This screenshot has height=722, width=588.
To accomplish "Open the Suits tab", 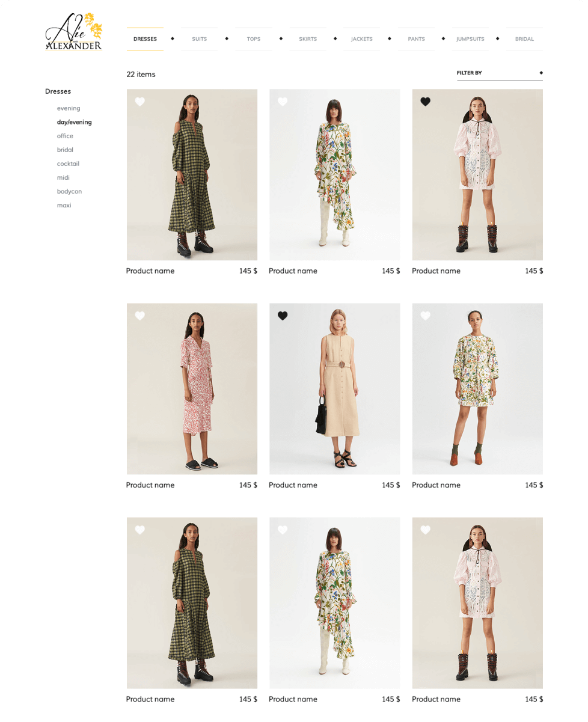I will 199,39.
